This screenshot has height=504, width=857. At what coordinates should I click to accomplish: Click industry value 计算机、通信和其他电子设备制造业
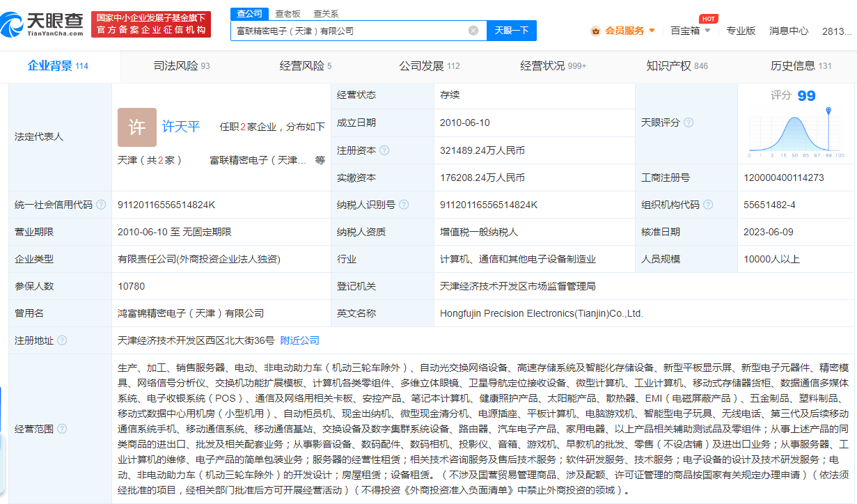coord(518,259)
